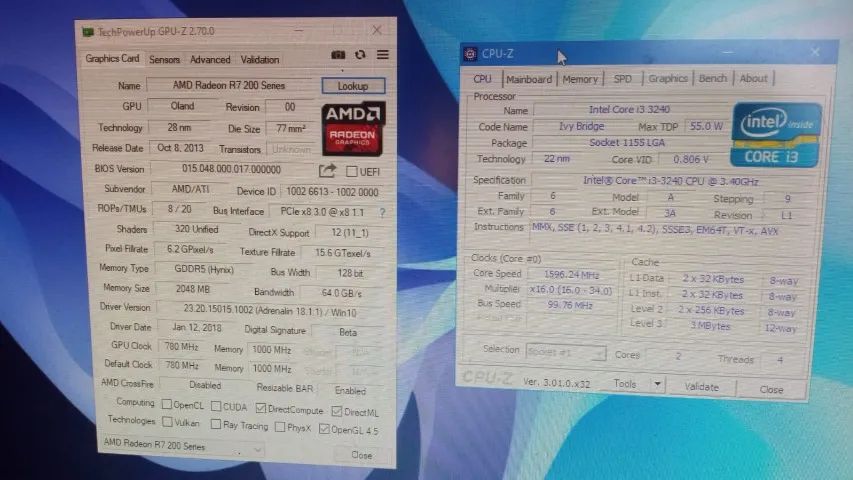Click the Package value Socket 1155 LGA
This screenshot has width=853, height=480.
[627, 143]
